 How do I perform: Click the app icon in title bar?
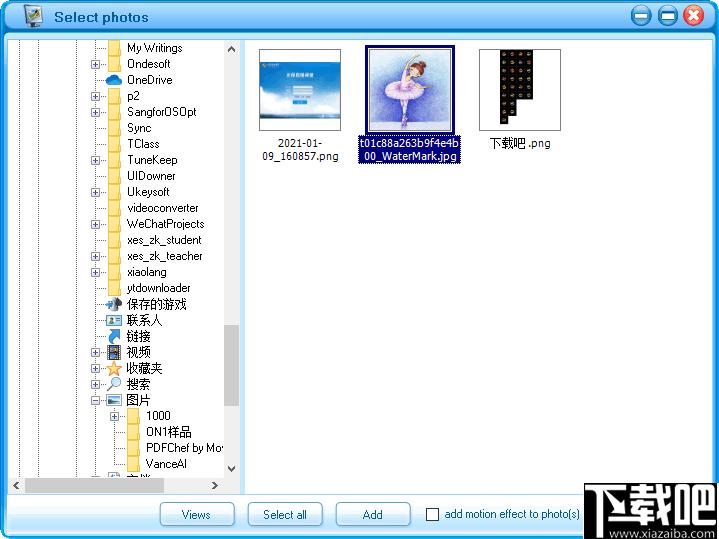33,16
